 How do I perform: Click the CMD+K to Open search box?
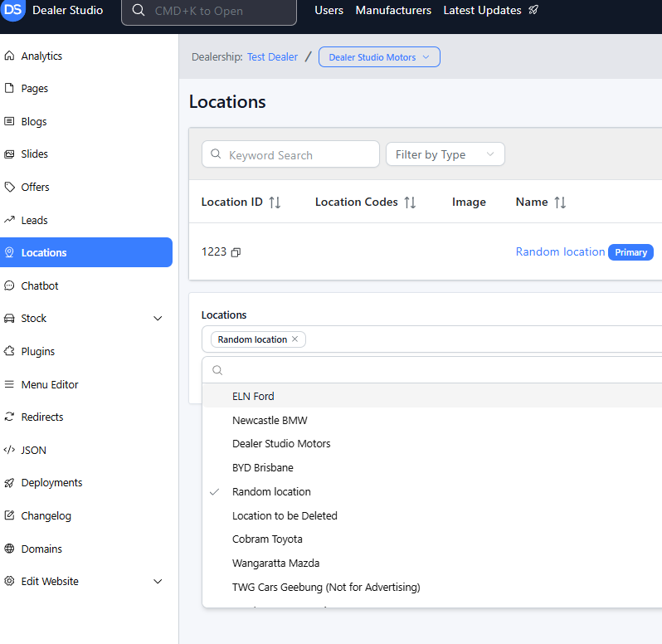pos(209,12)
